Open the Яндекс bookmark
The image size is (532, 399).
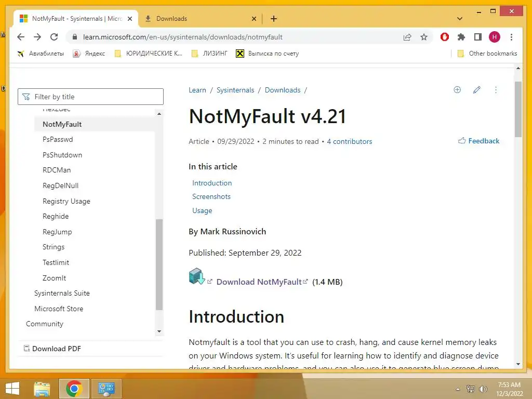[x=89, y=54]
